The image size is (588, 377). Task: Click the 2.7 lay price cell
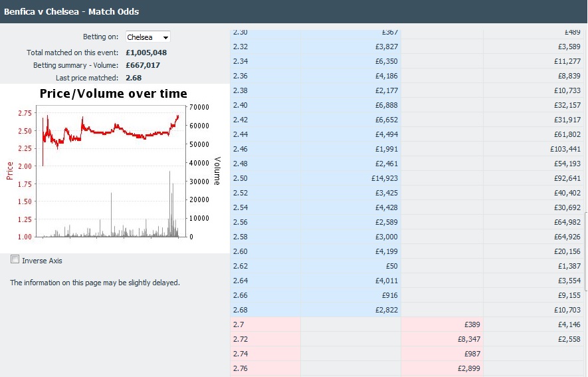pos(265,324)
